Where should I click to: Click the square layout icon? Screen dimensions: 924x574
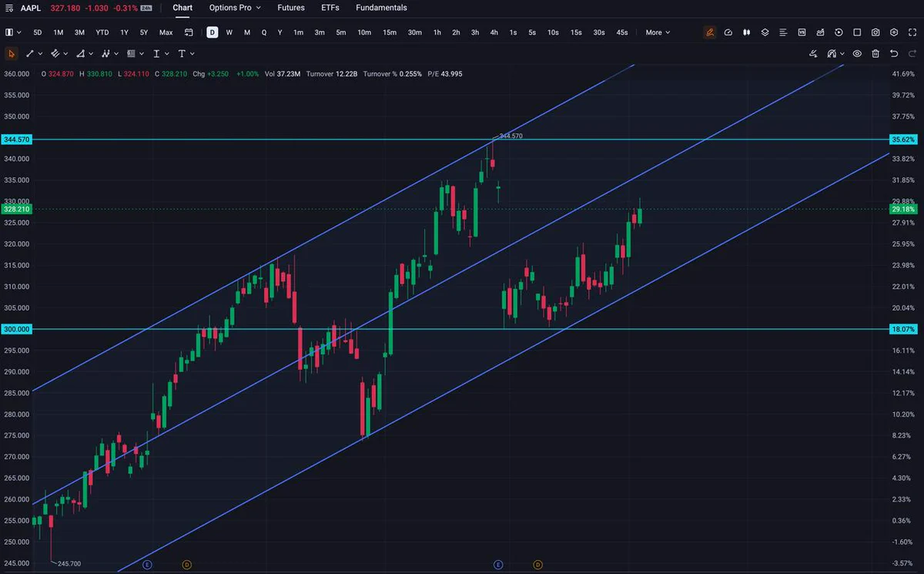tap(858, 32)
